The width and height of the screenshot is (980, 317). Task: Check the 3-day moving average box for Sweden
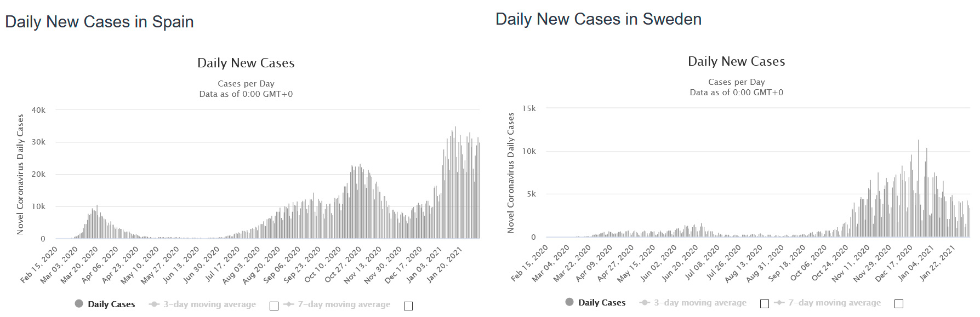click(765, 304)
